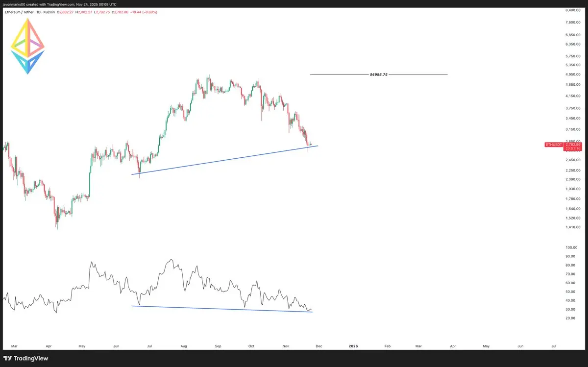Click the 2,090.00 price axis label
The height and width of the screenshot is (367, 588).
pos(573,179)
